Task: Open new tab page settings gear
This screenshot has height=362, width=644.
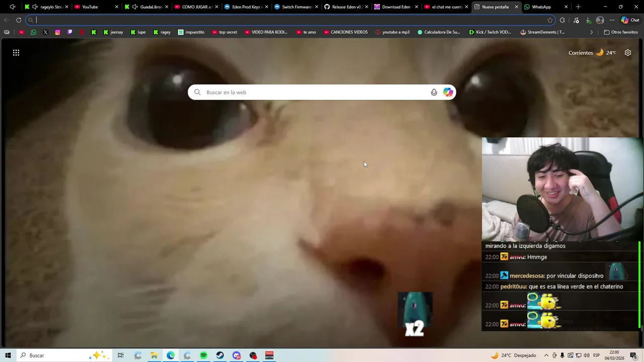Action: pos(628,53)
